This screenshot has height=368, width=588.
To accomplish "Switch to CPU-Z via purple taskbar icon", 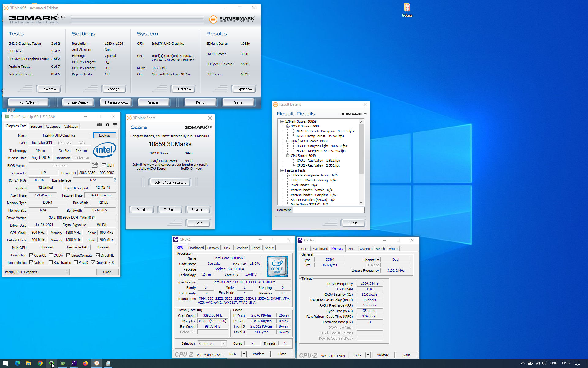I will tap(74, 363).
